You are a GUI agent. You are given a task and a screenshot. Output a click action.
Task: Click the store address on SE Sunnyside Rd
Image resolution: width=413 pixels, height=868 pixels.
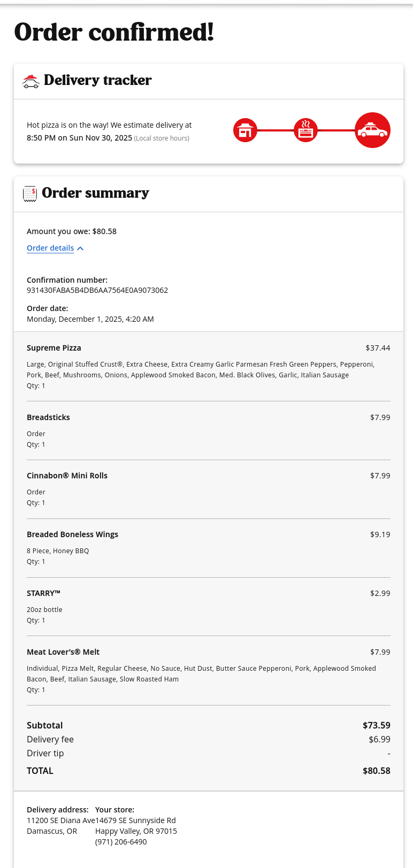[x=136, y=820]
